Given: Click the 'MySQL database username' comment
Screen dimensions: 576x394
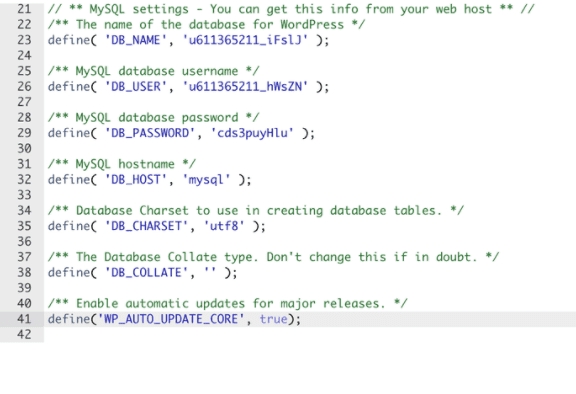Looking at the screenshot, I should tap(154, 71).
